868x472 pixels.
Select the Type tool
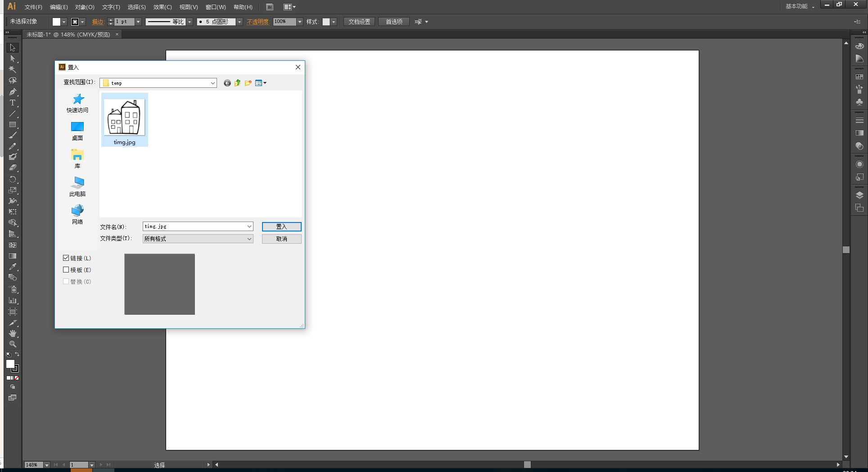[x=12, y=103]
